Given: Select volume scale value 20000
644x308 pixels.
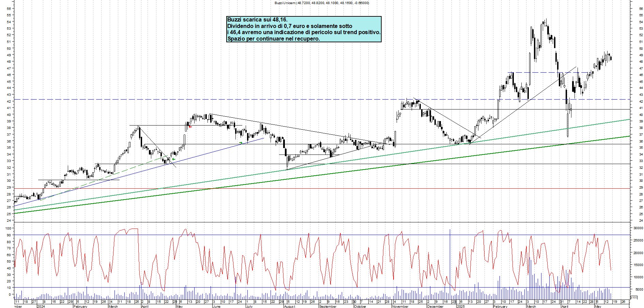Looking at the screenshot, I should coord(638,253).
